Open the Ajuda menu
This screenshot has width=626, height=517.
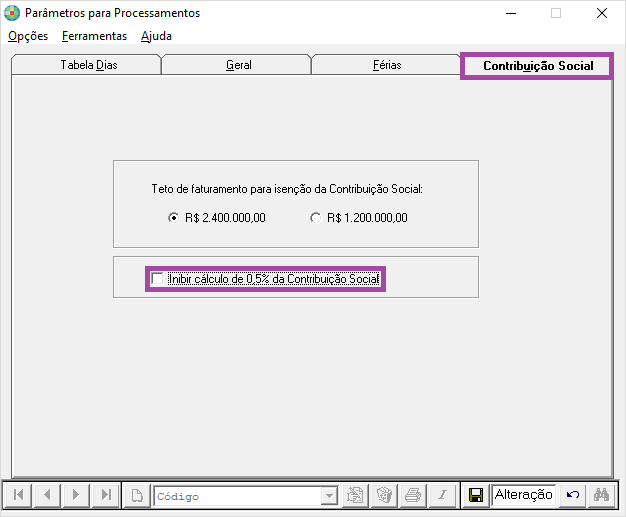[x=156, y=36]
